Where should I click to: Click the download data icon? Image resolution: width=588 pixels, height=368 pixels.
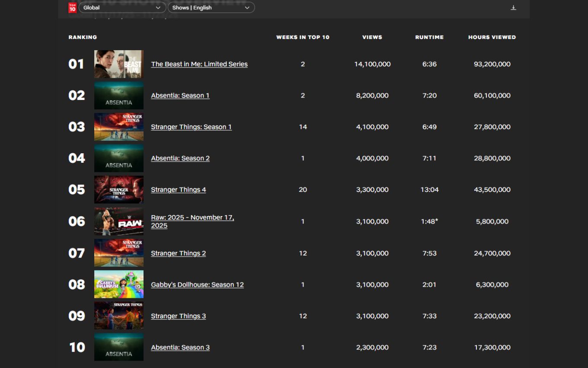click(x=513, y=7)
